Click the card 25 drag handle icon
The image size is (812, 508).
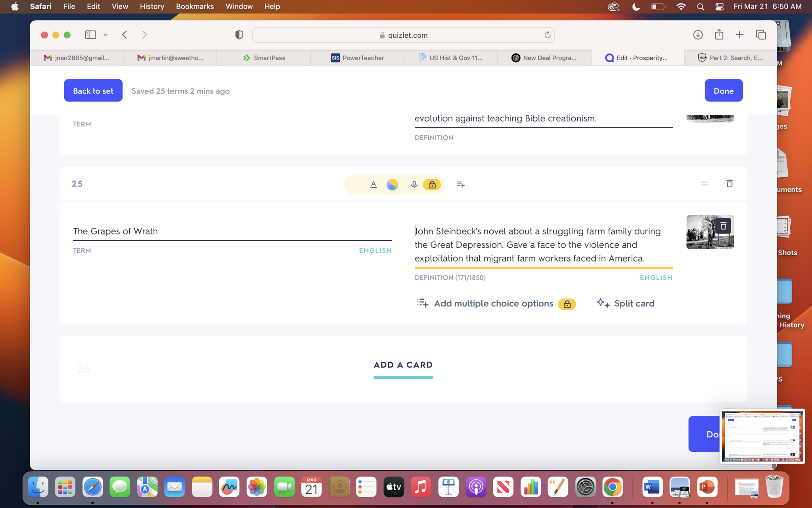tap(705, 183)
